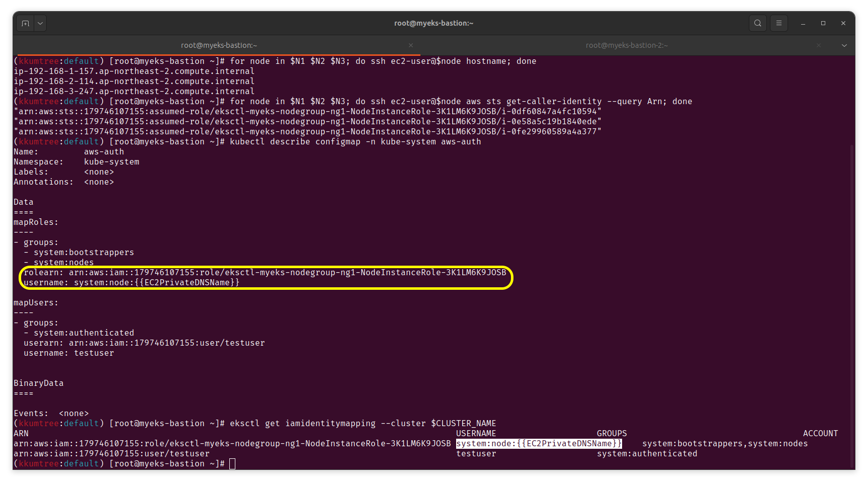The width and height of the screenshot is (868, 484).
Task: Click 'system:authenticated' under mapUsers groups
Action: point(83,333)
